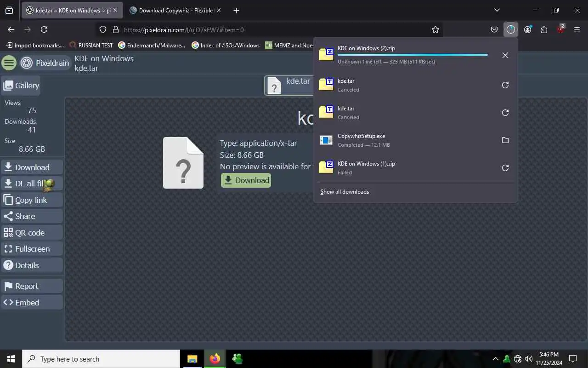The height and width of the screenshot is (368, 588).
Task: Report this file
Action: pyautogui.click(x=32, y=286)
